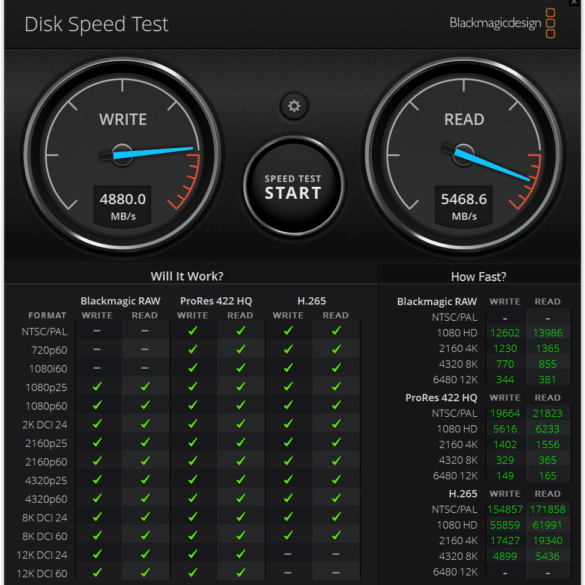
Task: Click ProRes 422 HQ heading in How Fast
Action: [441, 398]
